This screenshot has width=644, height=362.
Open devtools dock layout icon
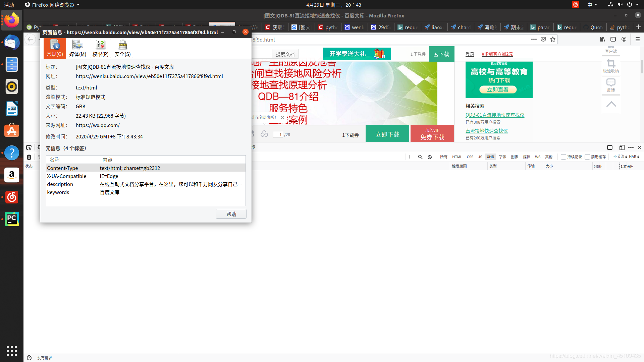(x=610, y=147)
